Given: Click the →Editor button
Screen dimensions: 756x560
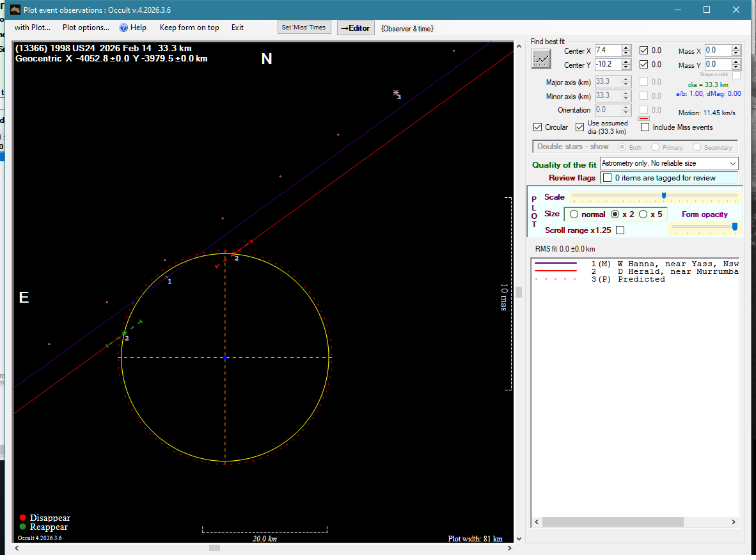Looking at the screenshot, I should click(x=355, y=28).
